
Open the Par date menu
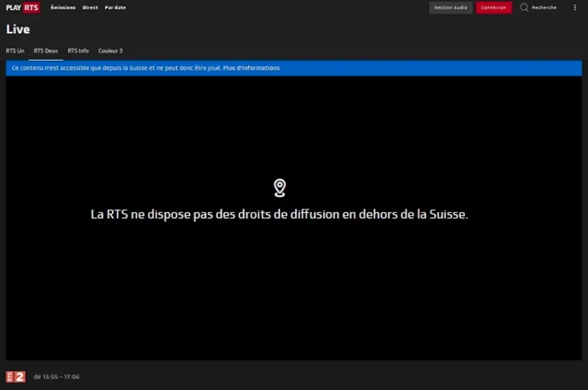click(115, 8)
